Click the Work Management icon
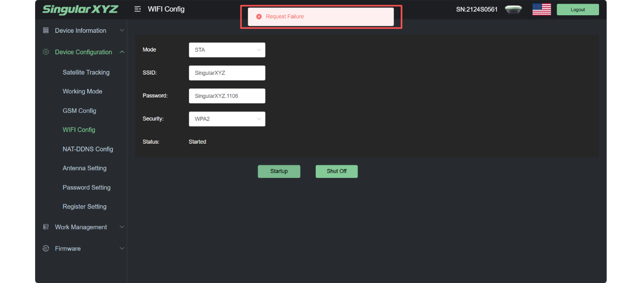Viewport: 644px width, 283px height. 45,227
